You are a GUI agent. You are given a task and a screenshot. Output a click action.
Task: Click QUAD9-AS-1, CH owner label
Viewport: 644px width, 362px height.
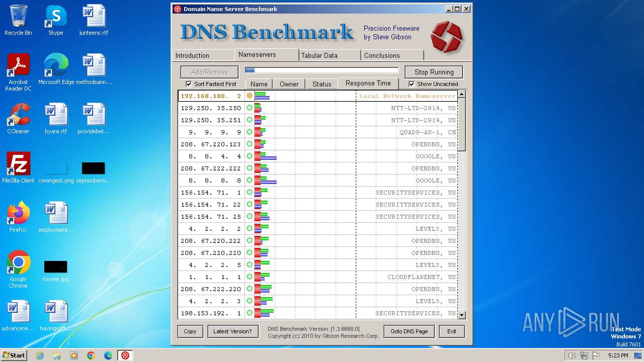click(x=428, y=132)
